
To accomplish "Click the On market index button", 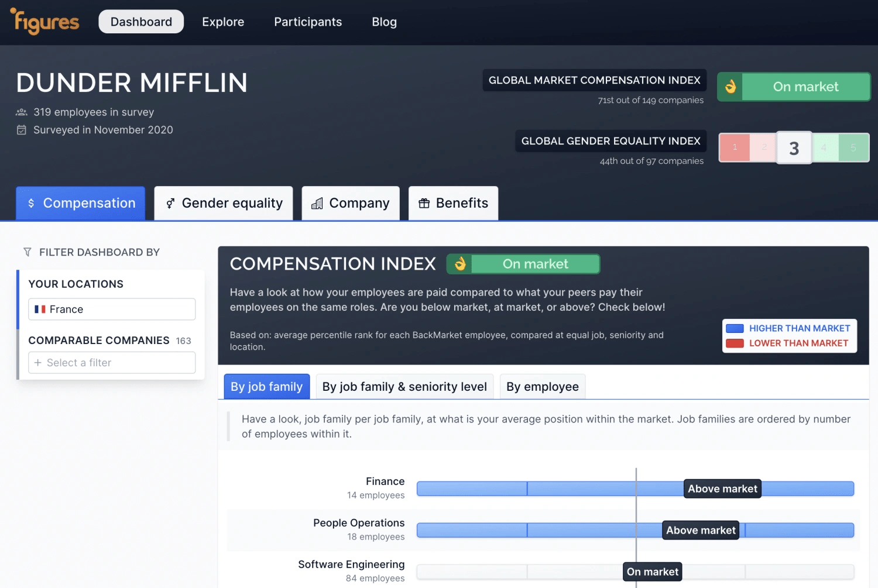I will pos(805,87).
